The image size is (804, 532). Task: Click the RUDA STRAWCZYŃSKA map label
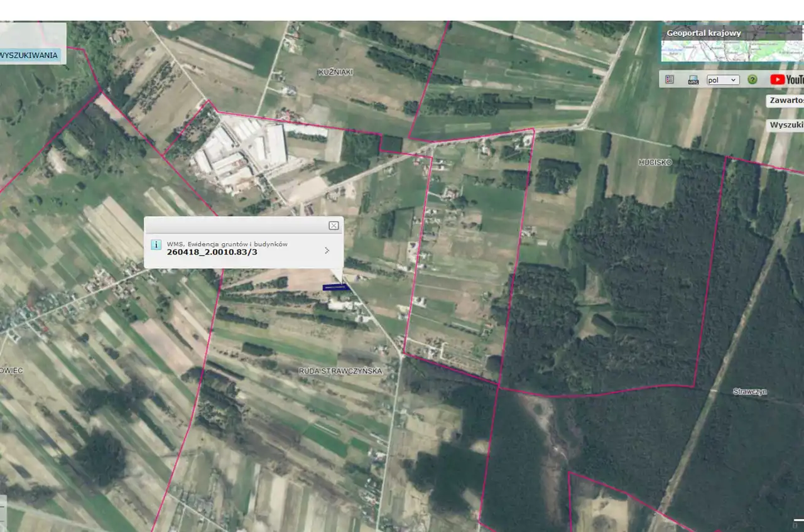(340, 371)
